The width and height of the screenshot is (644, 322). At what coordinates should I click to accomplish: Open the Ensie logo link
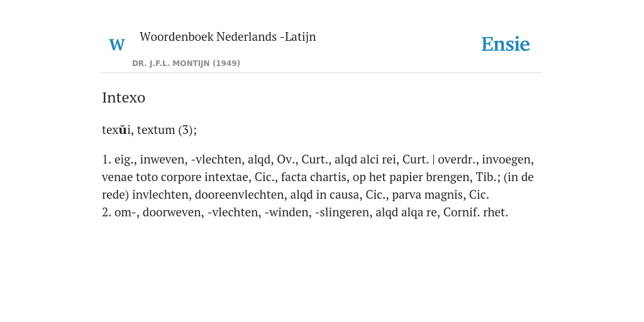click(x=505, y=44)
